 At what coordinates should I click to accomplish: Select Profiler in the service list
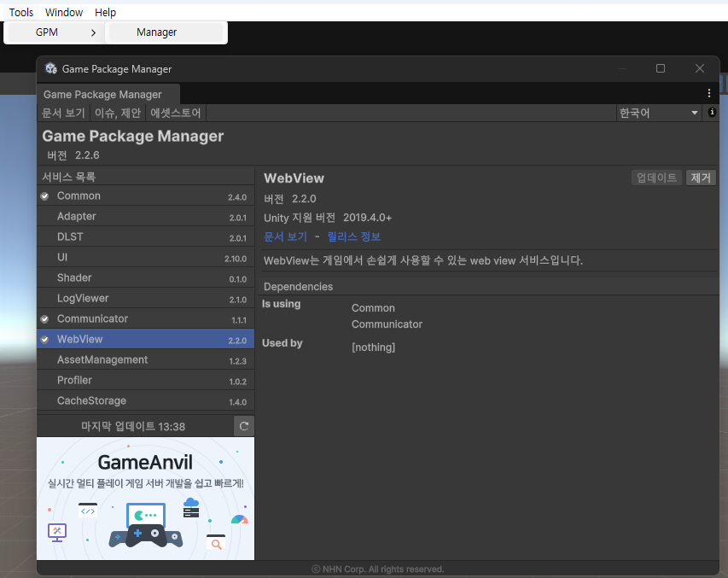pos(145,380)
